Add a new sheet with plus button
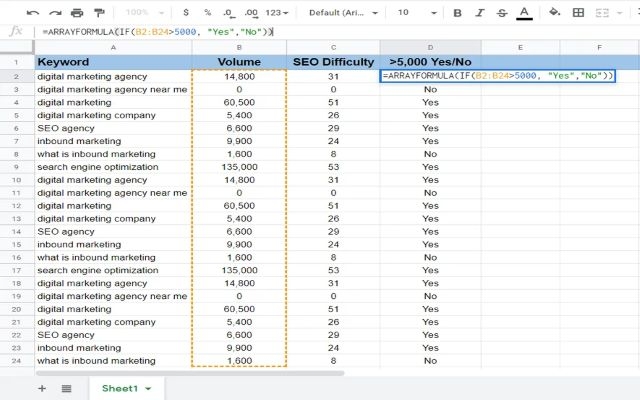The height and width of the screenshot is (400, 640). click(42, 388)
